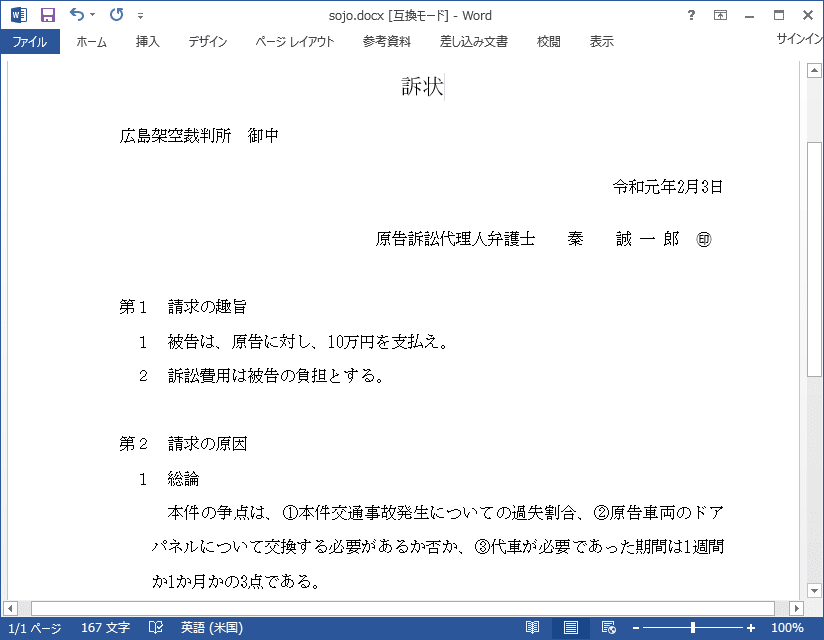Switch to the 挿入 ribbon tab
824x640 pixels.
[x=146, y=41]
